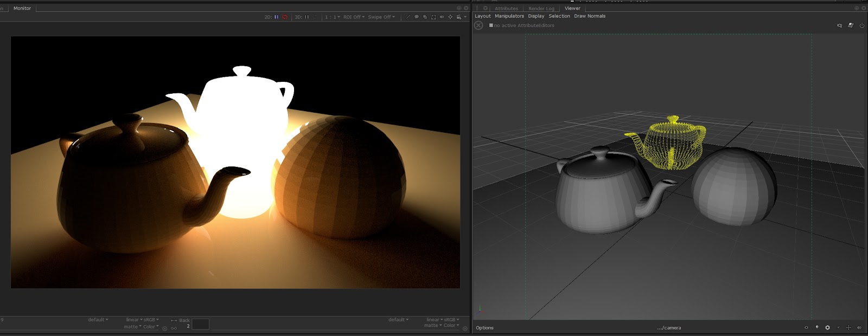Open the 1:1 zoom ratio dropdown

point(332,17)
